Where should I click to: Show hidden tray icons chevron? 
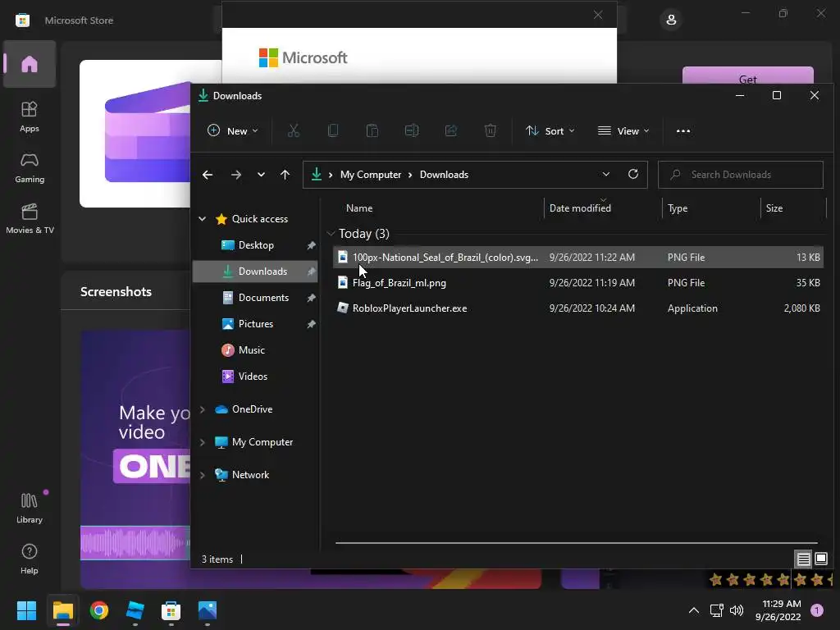click(693, 610)
